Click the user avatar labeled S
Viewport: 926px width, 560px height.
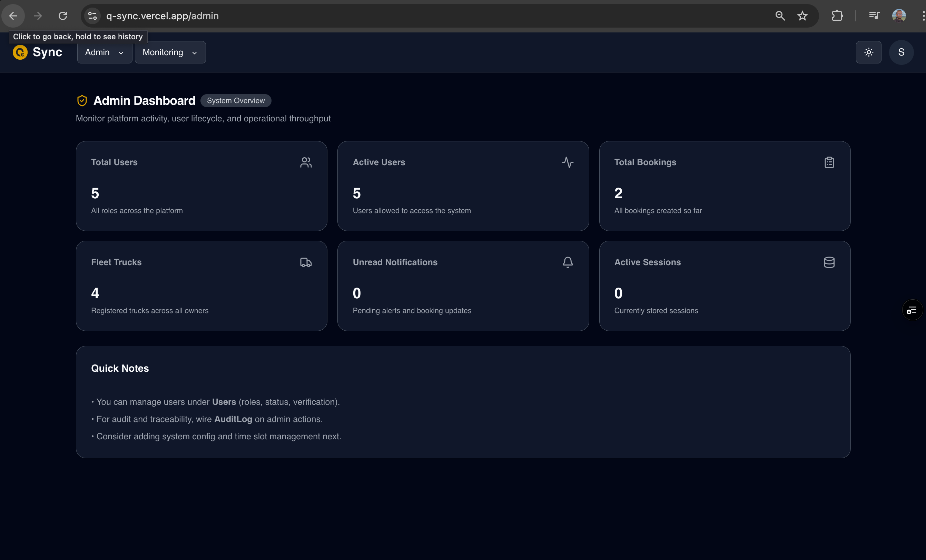click(x=902, y=52)
